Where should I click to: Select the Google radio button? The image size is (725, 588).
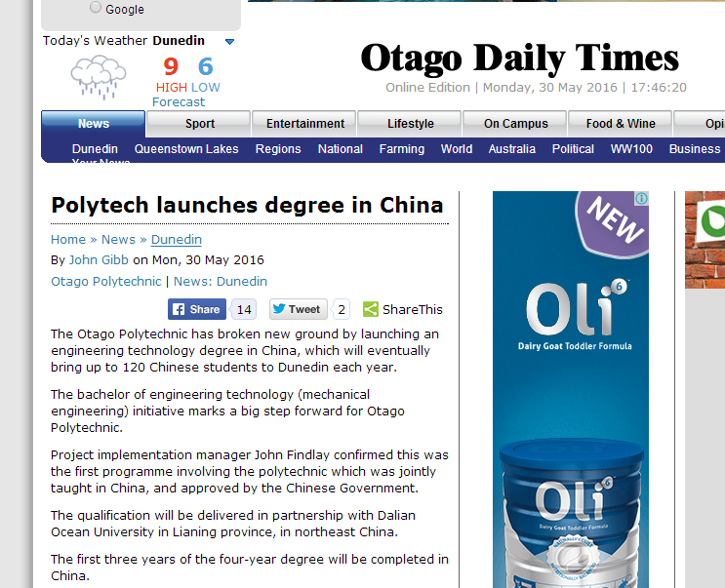point(96,8)
